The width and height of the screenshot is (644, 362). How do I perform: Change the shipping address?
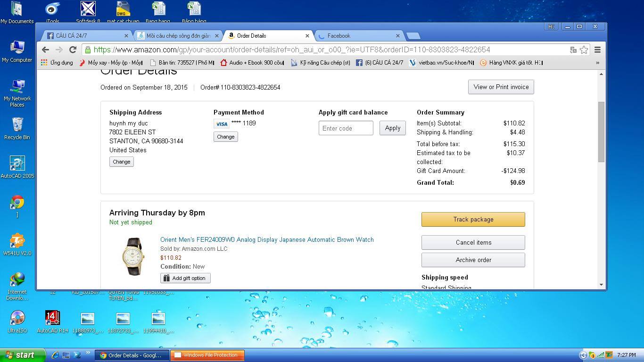tap(122, 162)
